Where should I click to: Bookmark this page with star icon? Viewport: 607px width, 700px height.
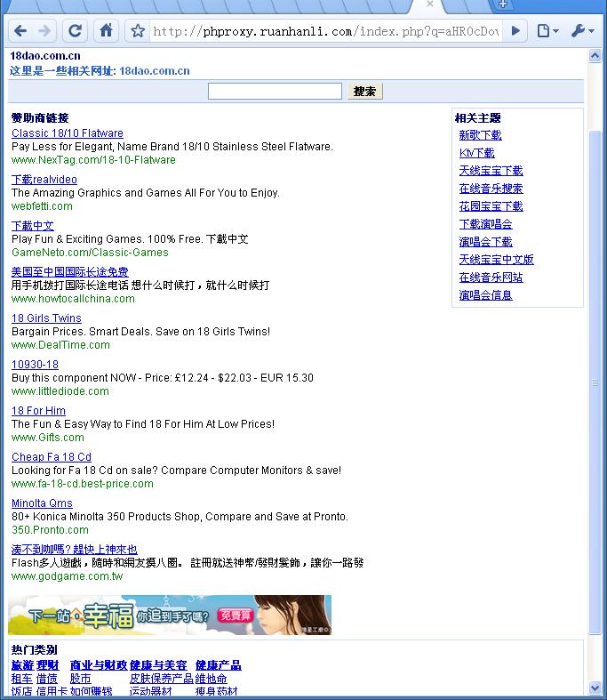(x=138, y=31)
